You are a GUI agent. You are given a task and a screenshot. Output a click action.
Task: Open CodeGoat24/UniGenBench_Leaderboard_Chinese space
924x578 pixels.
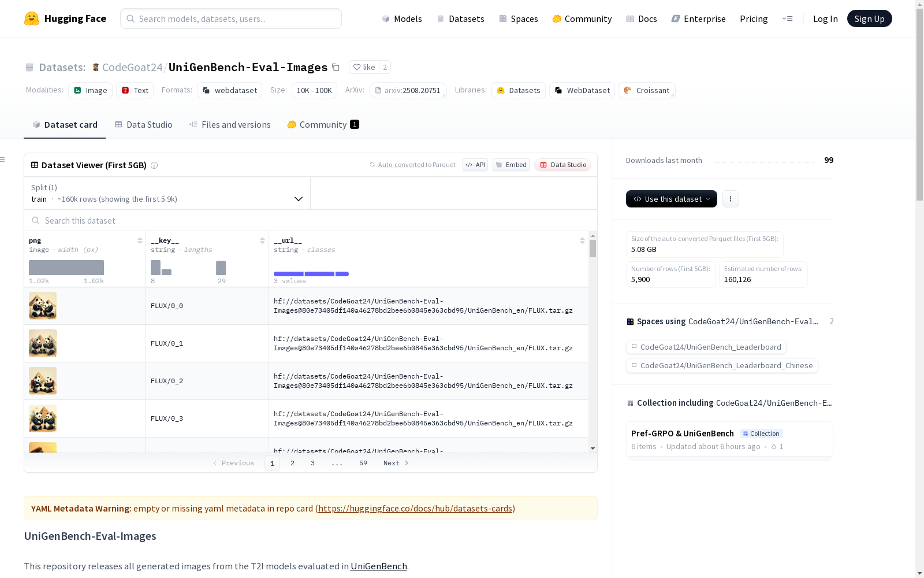coord(722,365)
